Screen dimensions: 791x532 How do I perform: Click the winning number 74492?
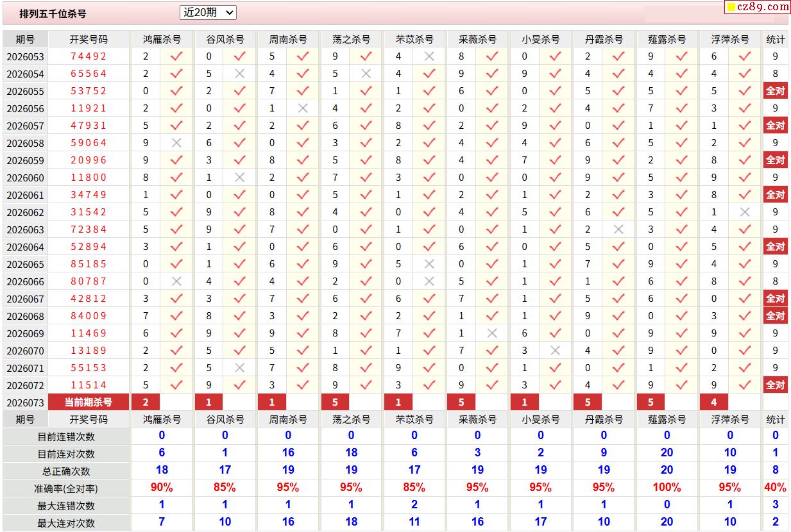[89, 56]
